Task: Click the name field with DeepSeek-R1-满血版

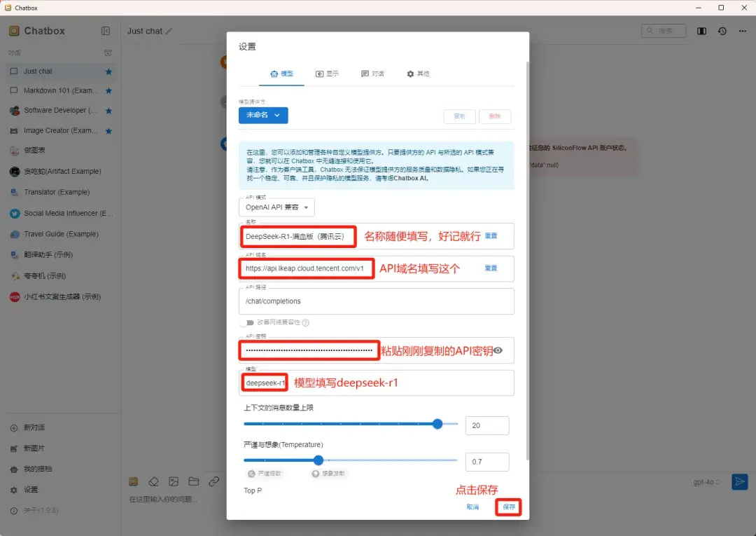Action: pyautogui.click(x=376, y=236)
